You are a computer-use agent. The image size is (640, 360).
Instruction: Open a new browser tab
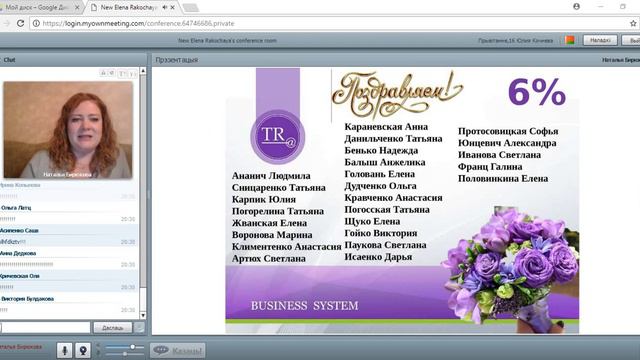click(191, 8)
